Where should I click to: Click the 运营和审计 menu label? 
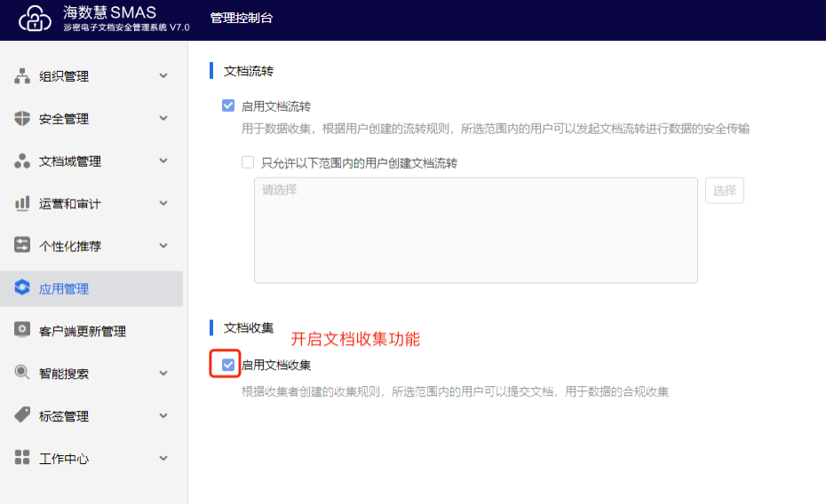pos(69,204)
